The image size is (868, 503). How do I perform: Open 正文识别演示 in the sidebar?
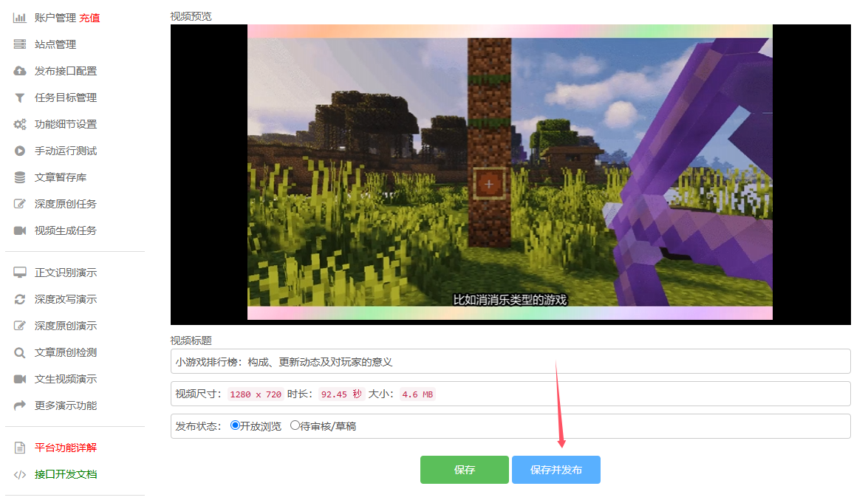(x=66, y=273)
